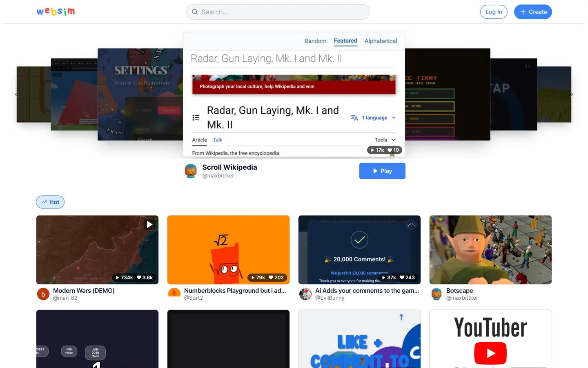Click the search magnifier icon
588x368 pixels.
click(195, 12)
